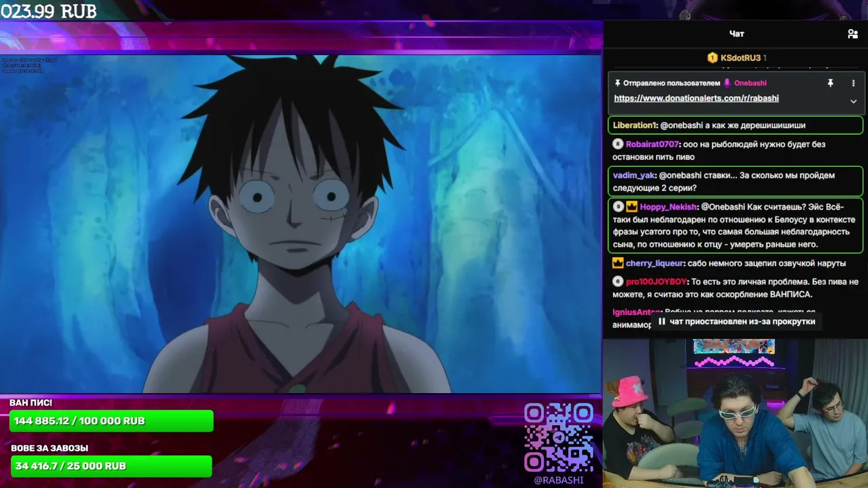Click the microphone badge beside Onebashi
This screenshot has width=868, height=488.
tap(727, 83)
